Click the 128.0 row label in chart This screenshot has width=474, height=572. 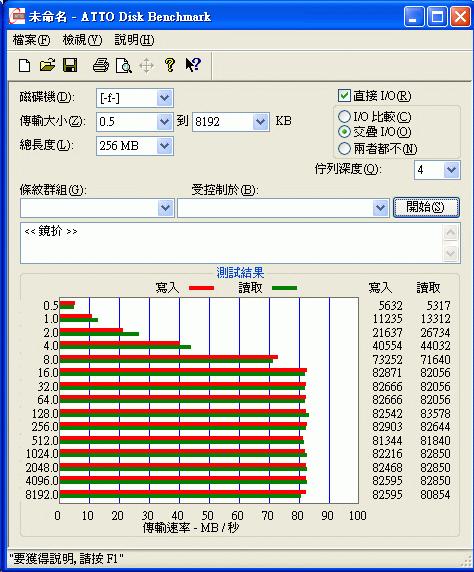point(45,413)
